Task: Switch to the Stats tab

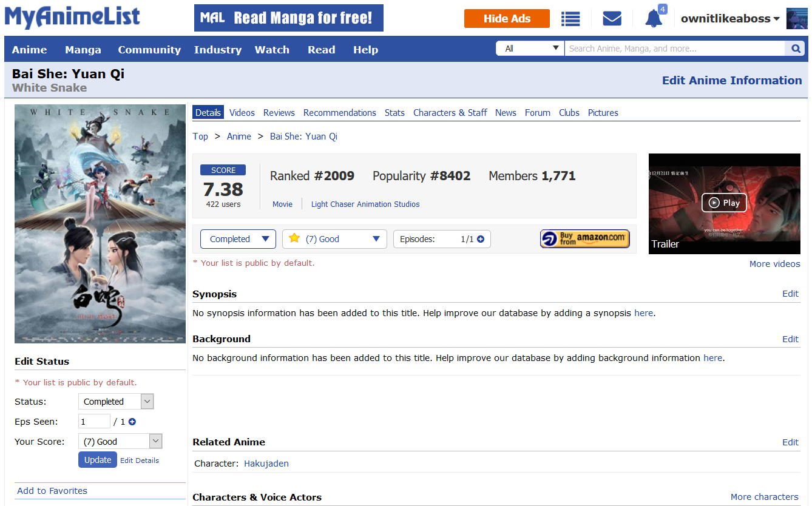Action: 394,112
